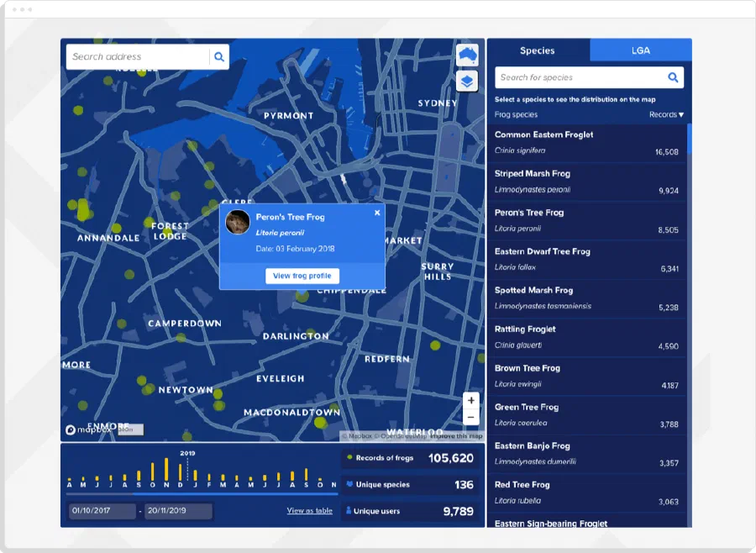The width and height of the screenshot is (756, 553).
Task: Click the Search address input field
Action: tap(138, 57)
